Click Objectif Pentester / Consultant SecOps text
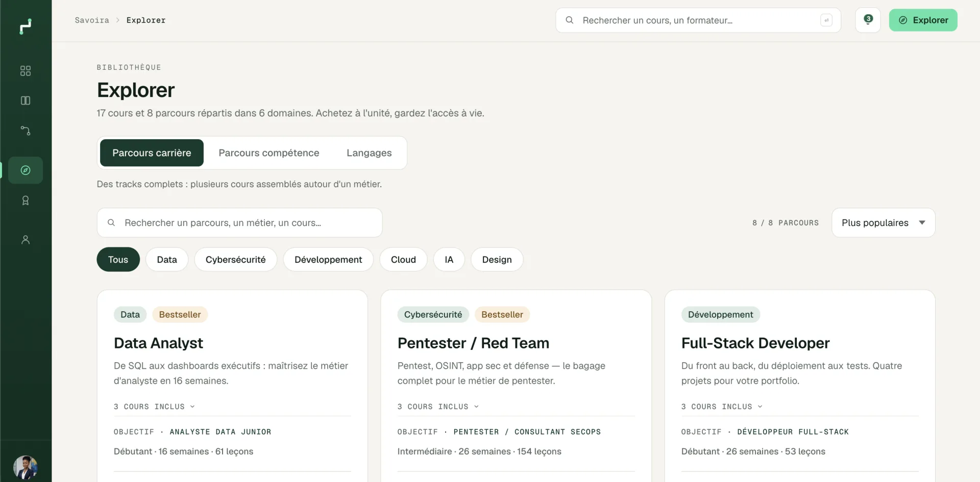This screenshot has height=482, width=980. click(x=499, y=432)
